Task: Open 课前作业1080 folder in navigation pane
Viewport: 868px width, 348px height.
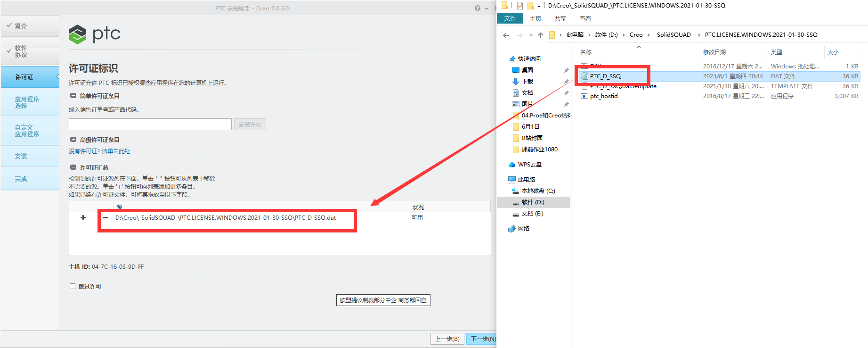Action: click(x=539, y=149)
